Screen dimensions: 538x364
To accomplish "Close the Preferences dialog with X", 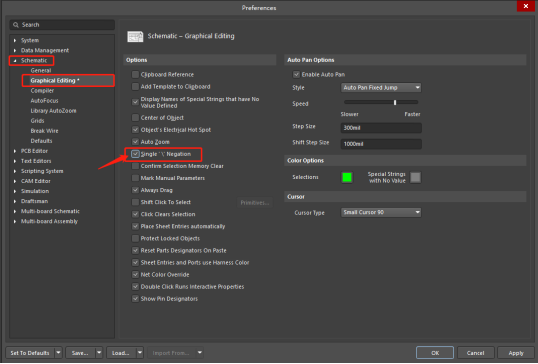I will click(x=526, y=6).
